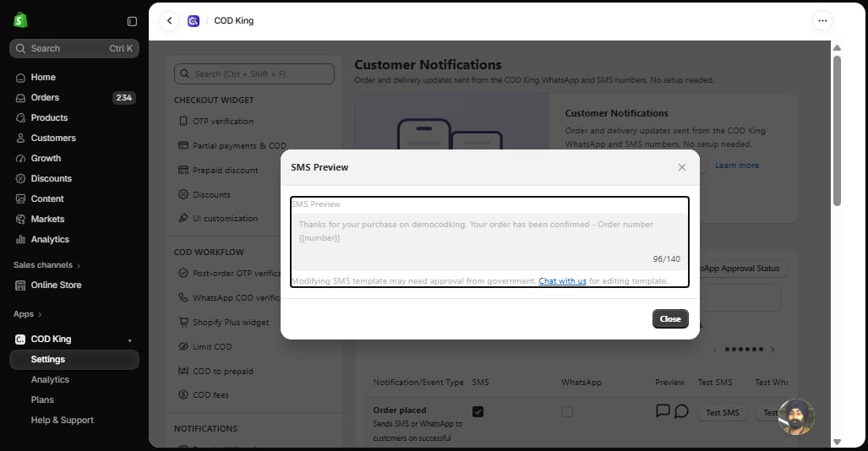This screenshot has height=451, width=868.
Task: Go to next carousel slide arrow
Action: [x=772, y=350]
